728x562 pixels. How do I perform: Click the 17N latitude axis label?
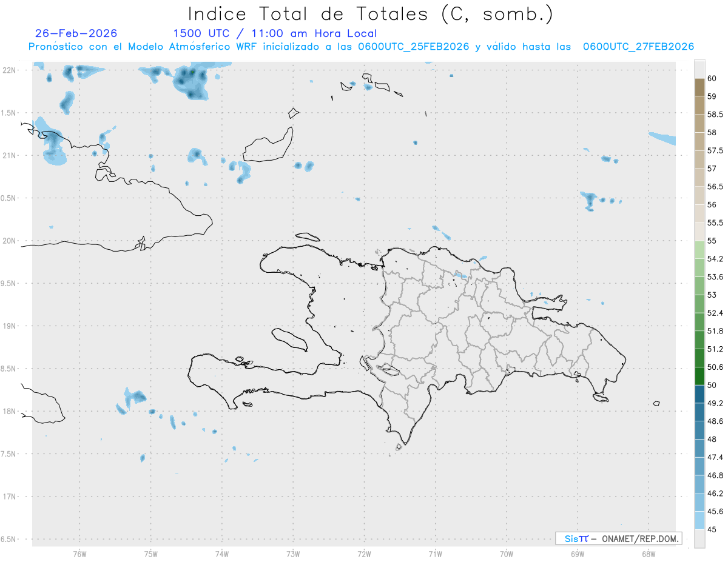pyautogui.click(x=9, y=497)
